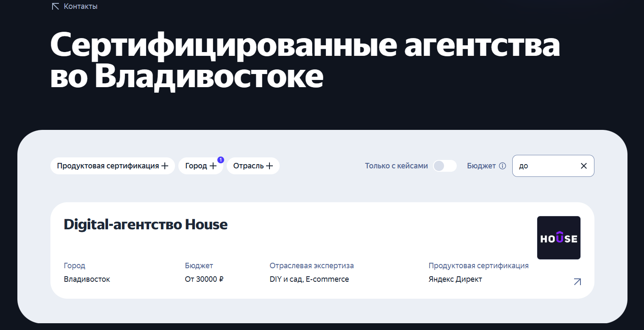
Task: Click the Город filter count badge
Action: click(x=220, y=160)
